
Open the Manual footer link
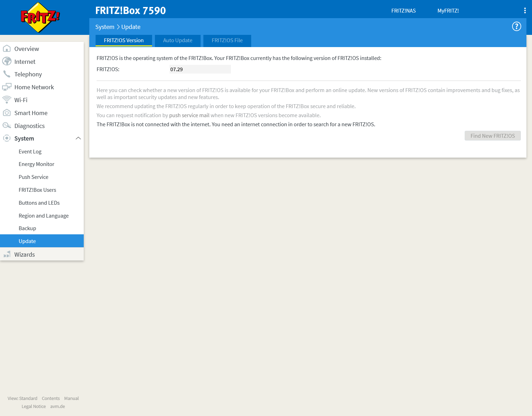coord(72,398)
